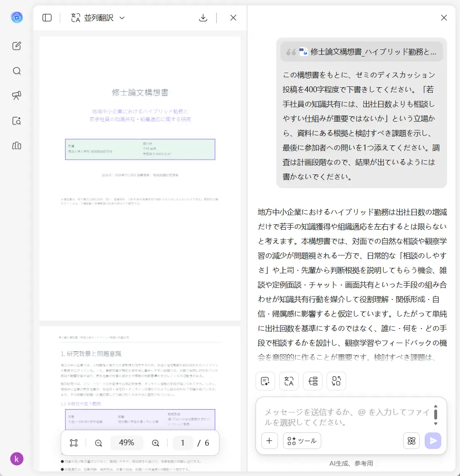
Task: Click the fit-to-page icon in zoom bar
Action: 74,443
